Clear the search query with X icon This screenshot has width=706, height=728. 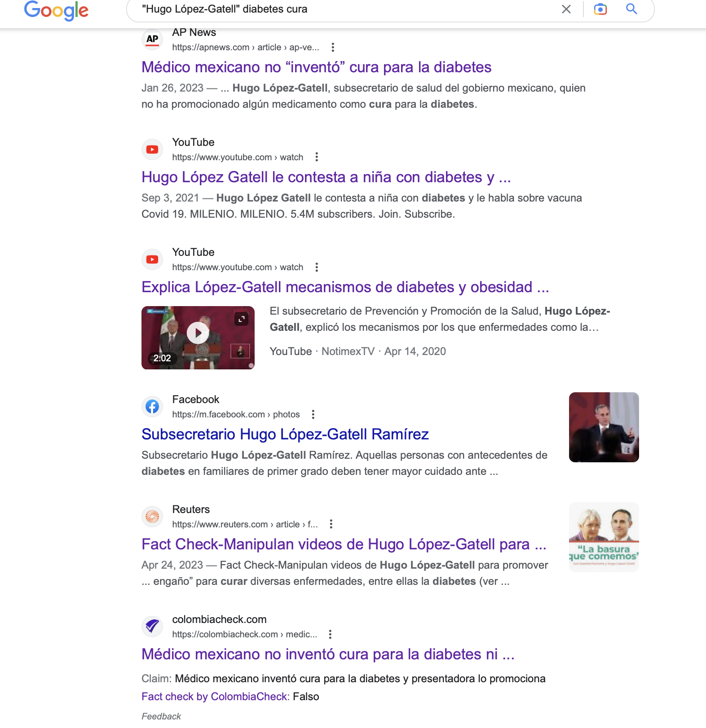(566, 9)
